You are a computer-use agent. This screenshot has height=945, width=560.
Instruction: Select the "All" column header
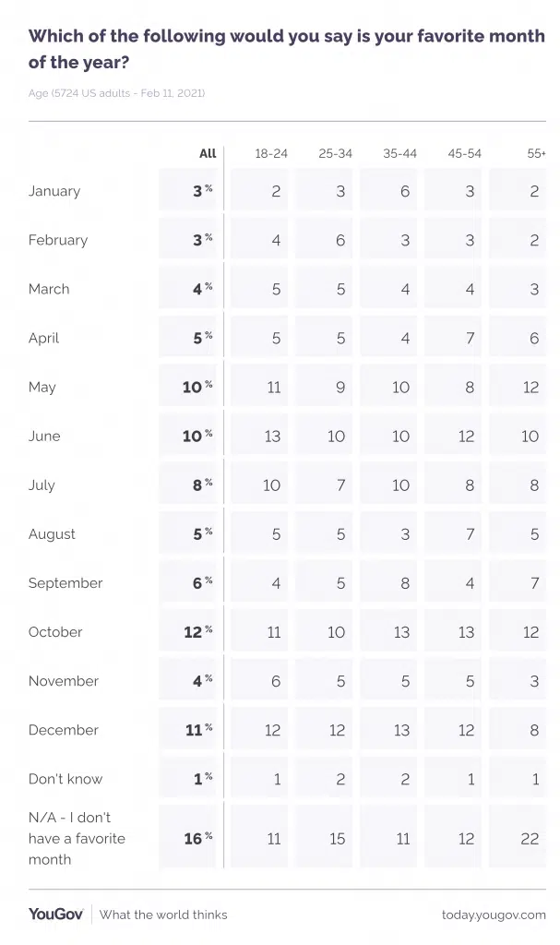pos(208,153)
